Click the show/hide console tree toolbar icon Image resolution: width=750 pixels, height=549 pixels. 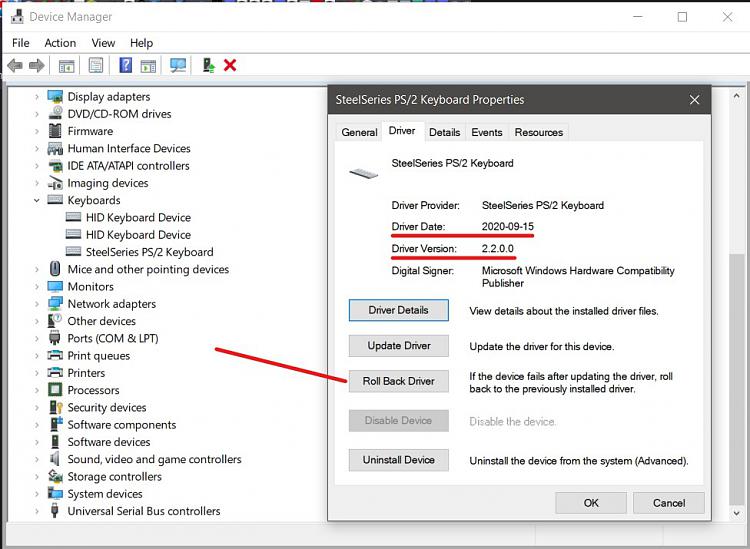click(x=66, y=66)
